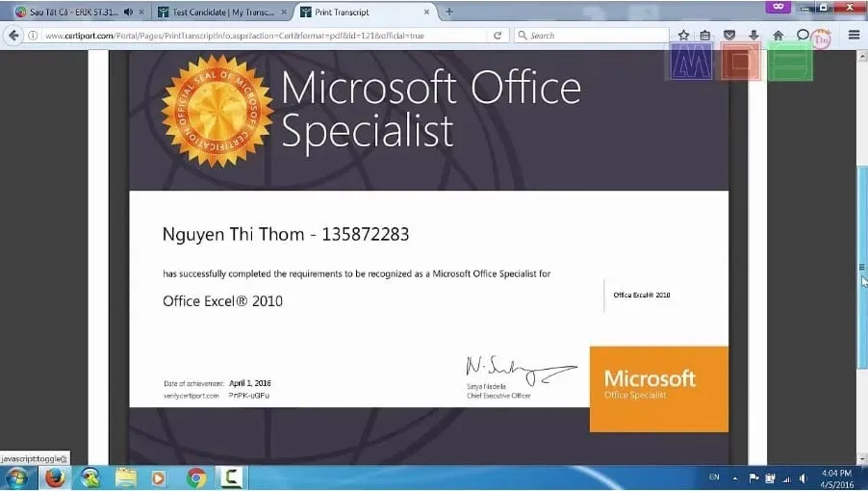This screenshot has height=491, width=868.
Task: Click small Office Excel® 2010 side label
Action: click(x=642, y=295)
